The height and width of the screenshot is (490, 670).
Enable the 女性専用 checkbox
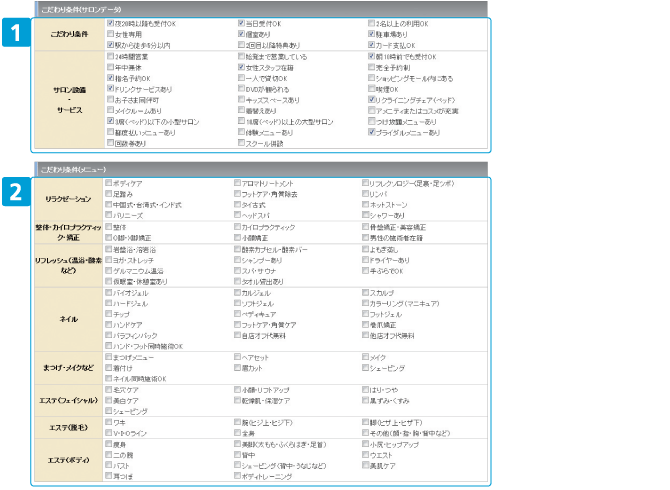click(110, 33)
